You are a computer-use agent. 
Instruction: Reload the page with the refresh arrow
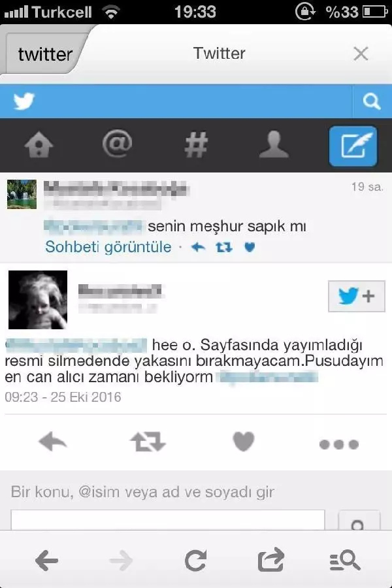196,561
